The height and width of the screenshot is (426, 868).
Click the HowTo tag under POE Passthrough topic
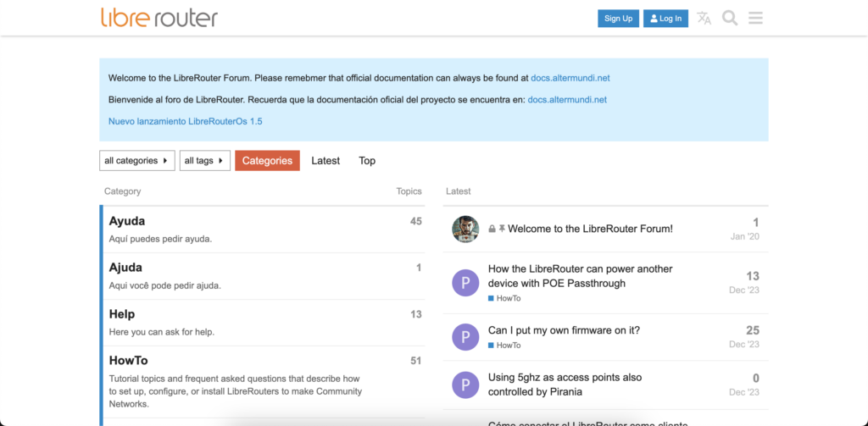click(x=509, y=299)
